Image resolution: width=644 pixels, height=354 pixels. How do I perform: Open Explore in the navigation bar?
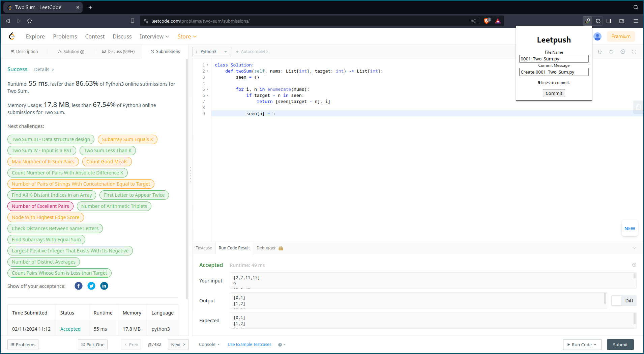[35, 36]
